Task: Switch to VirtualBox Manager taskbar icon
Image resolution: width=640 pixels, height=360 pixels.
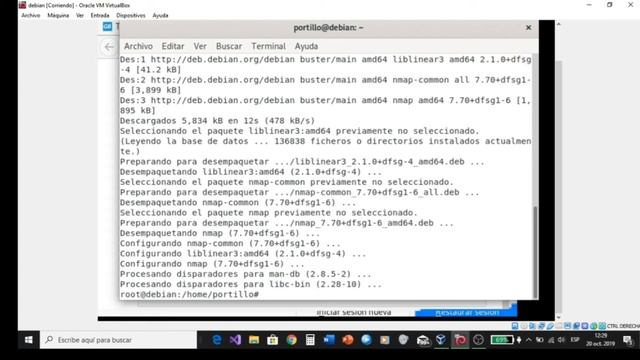Action: [x=441, y=340]
